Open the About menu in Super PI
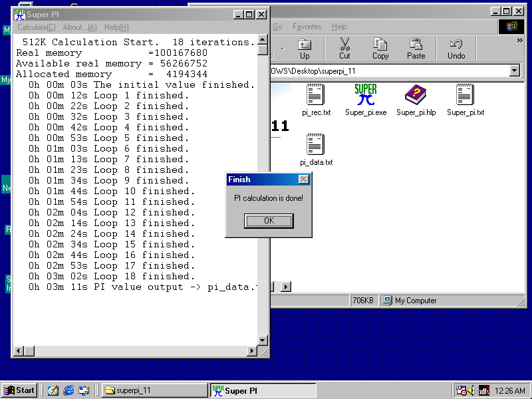Screen dimensions: 532x399 80,27
